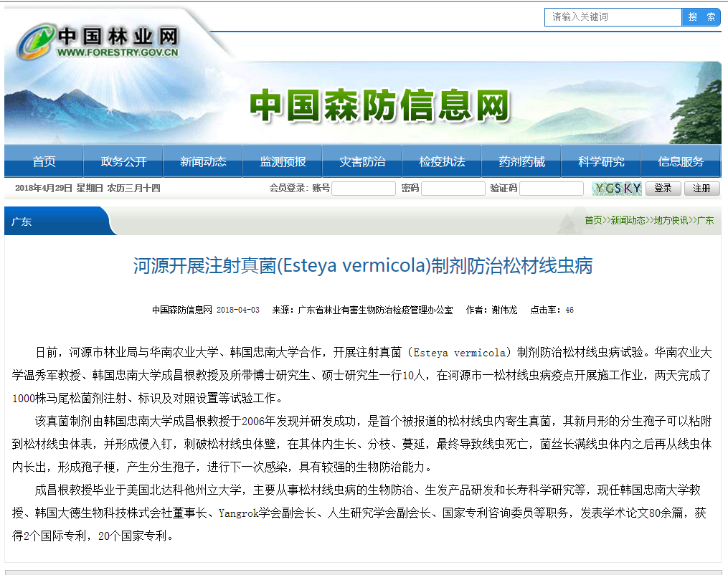Viewport: 728px width, 575px height.
Task: Click the 中国林业网 logo
Action: point(98,42)
